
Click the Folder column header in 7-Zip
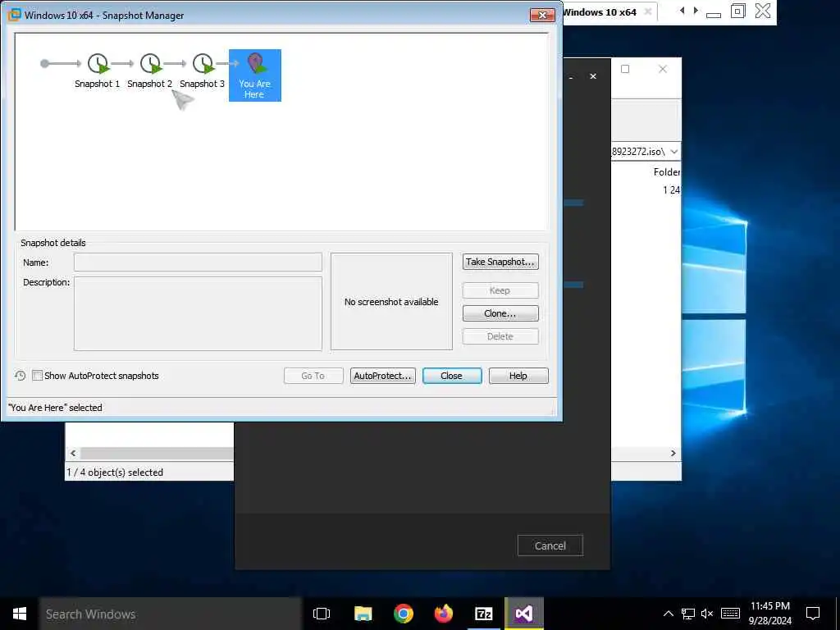(x=666, y=172)
